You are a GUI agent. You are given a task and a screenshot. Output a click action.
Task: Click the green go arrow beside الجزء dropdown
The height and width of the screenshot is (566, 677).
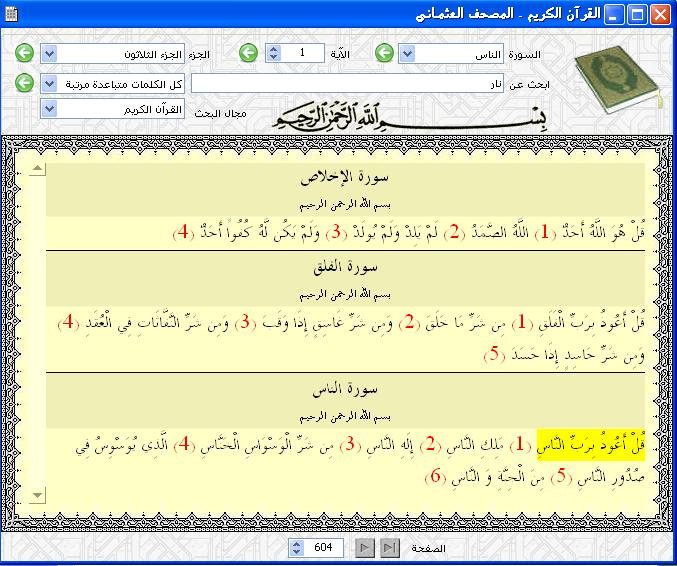pos(24,53)
